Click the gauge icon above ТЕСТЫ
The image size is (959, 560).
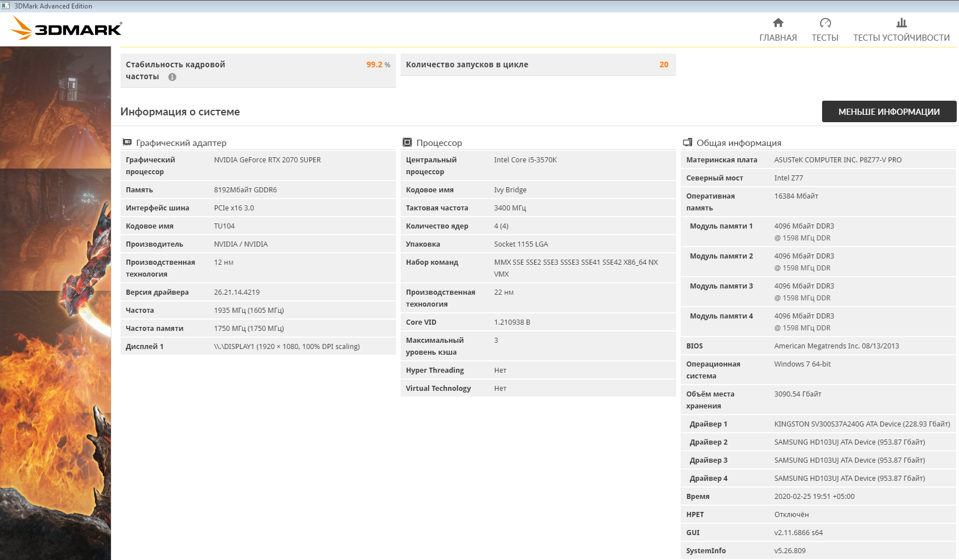[x=825, y=23]
